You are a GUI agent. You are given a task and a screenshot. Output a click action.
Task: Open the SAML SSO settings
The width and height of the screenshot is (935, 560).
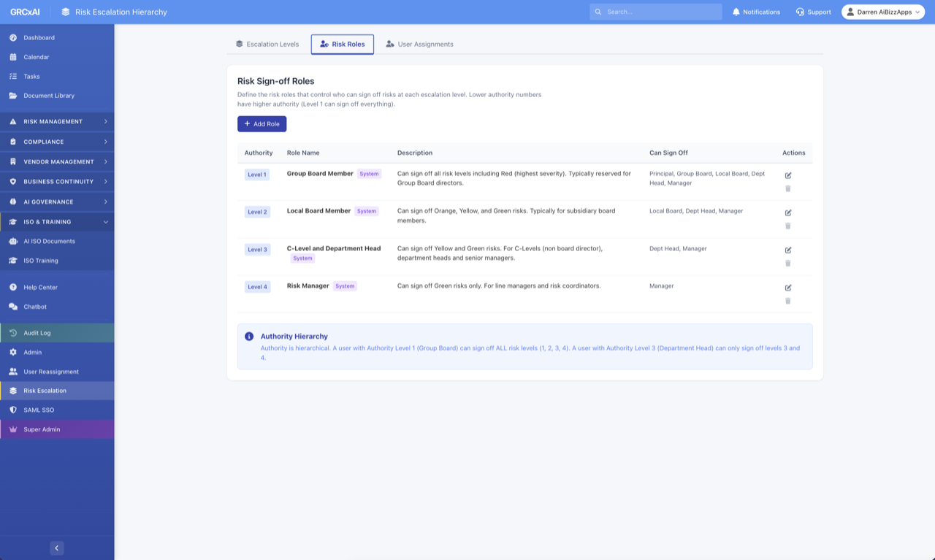coord(39,410)
